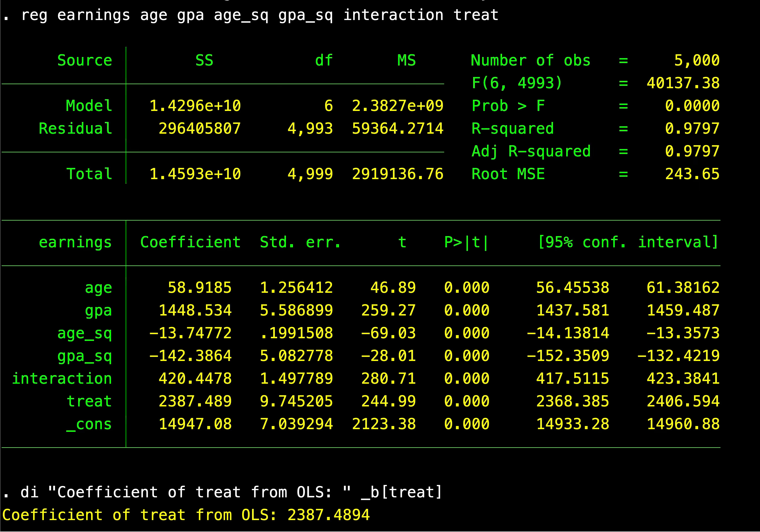Select age_sq coefficient -13.74772

click(x=190, y=333)
